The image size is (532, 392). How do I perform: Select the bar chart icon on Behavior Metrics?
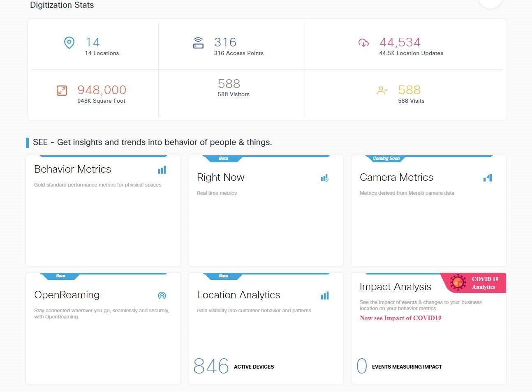(x=162, y=169)
